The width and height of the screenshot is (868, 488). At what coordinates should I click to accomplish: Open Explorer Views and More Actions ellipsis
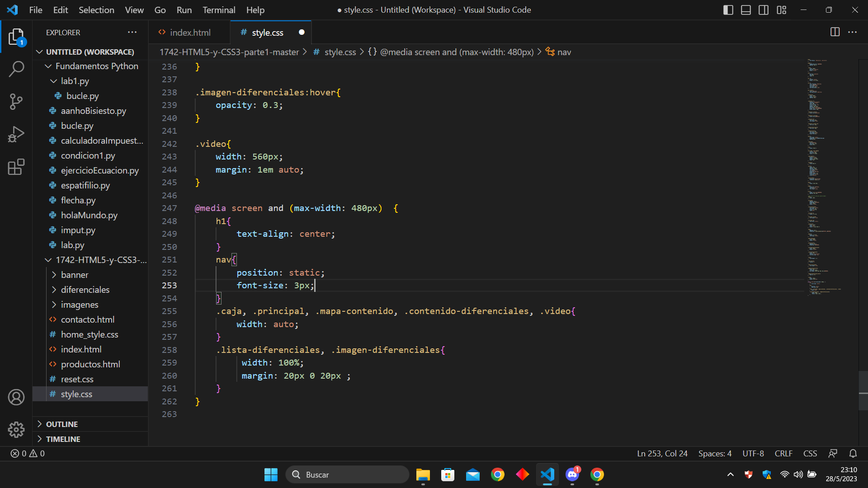[132, 32]
